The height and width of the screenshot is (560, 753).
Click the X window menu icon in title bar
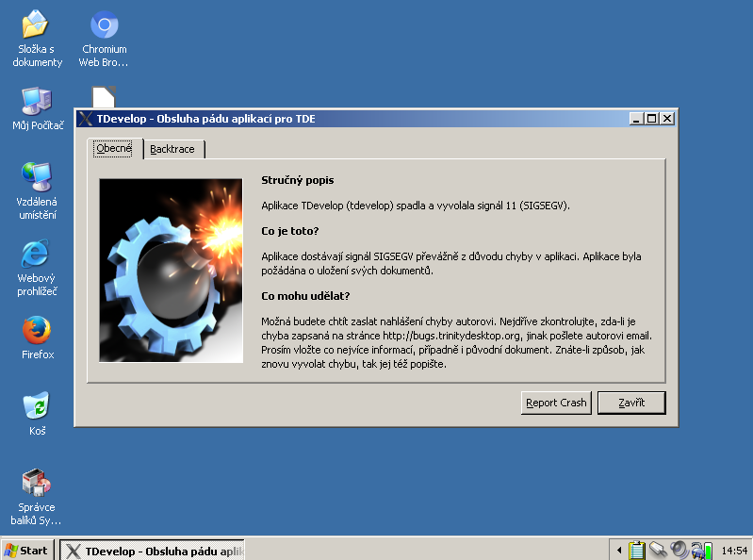click(86, 119)
